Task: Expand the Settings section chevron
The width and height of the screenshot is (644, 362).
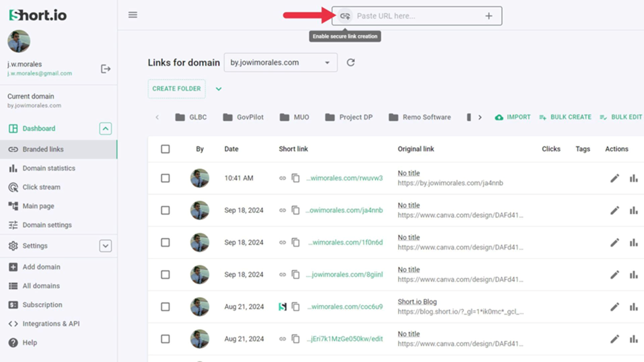Action: click(x=106, y=246)
